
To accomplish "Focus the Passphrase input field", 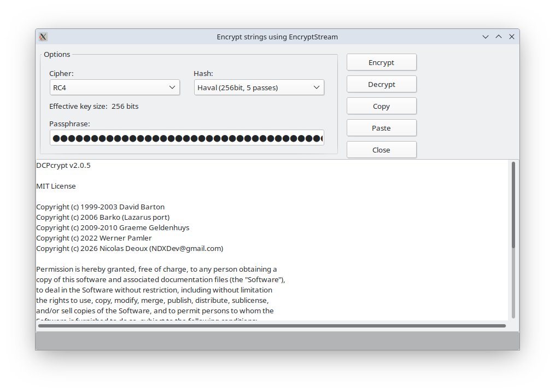I will pyautogui.click(x=187, y=138).
